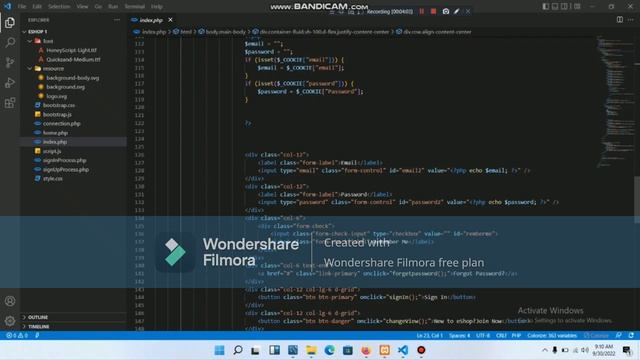Open the File menu

[x=22, y=7]
